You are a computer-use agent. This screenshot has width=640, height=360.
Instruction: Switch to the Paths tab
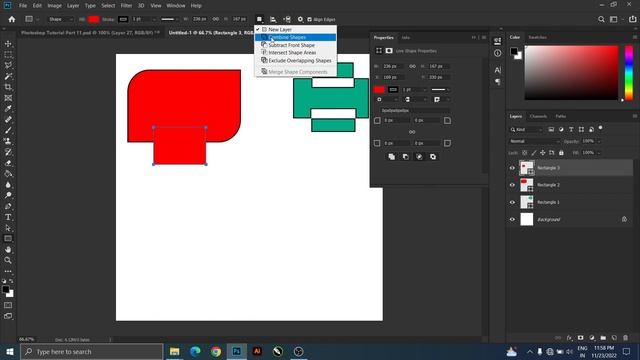[x=560, y=116]
